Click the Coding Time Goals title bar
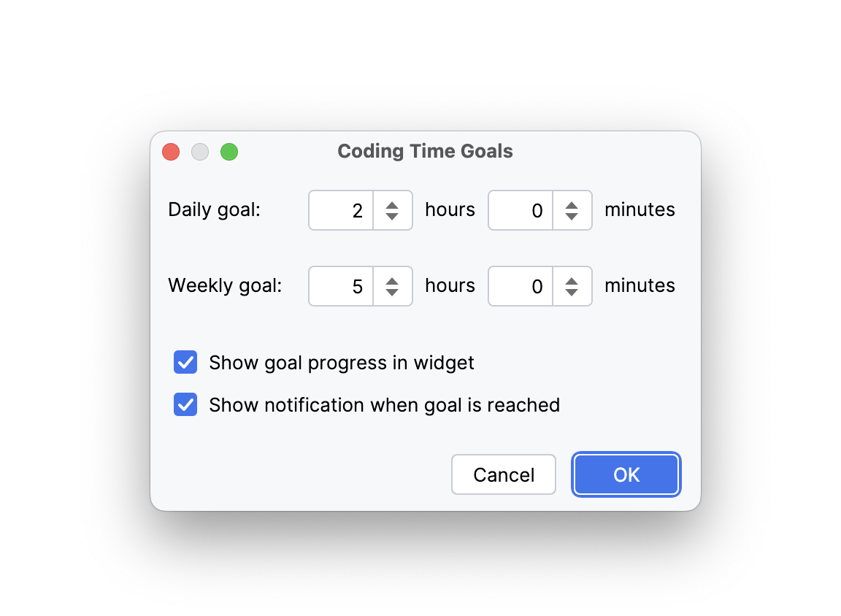Viewport: 841px width, 616px height. (x=425, y=151)
